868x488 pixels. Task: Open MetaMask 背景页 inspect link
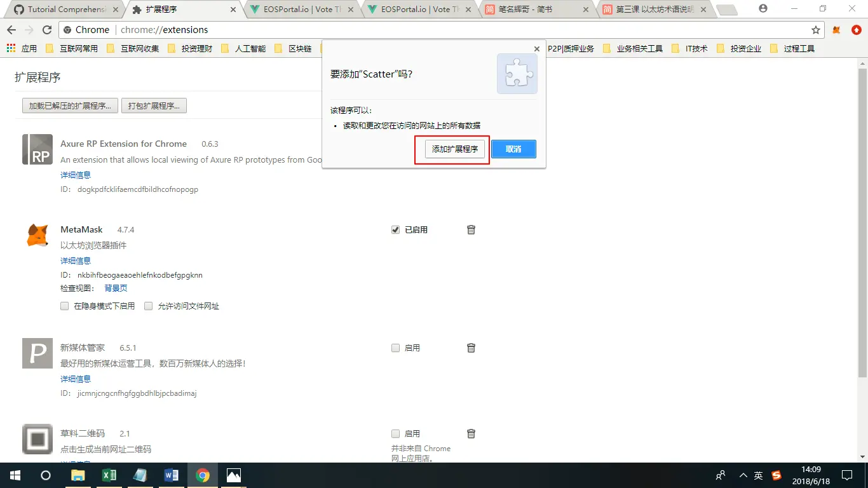[116, 288]
